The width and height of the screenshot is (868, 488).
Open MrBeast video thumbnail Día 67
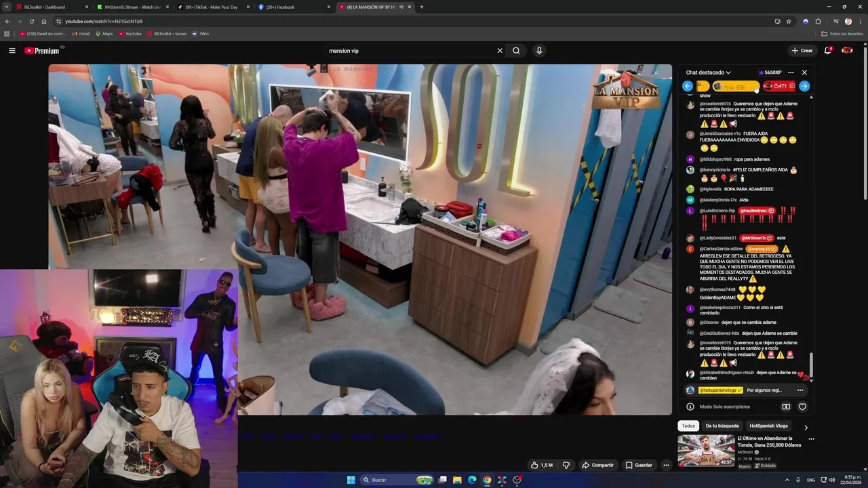click(x=706, y=451)
